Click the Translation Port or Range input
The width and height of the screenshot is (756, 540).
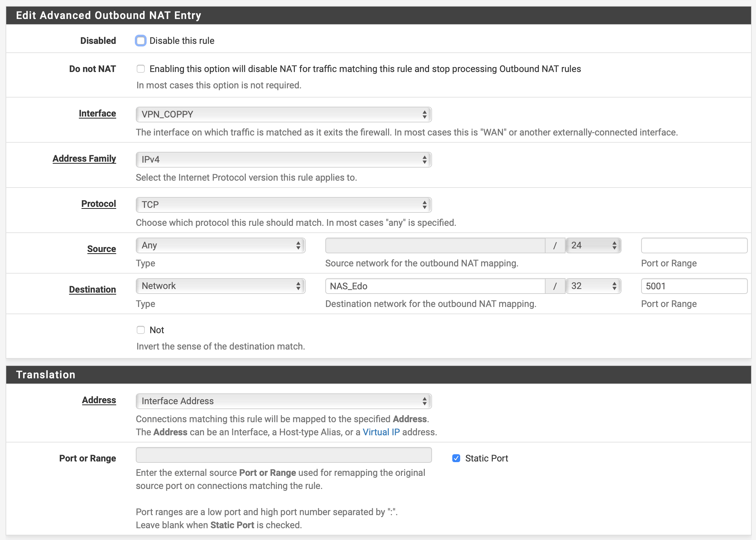point(284,455)
